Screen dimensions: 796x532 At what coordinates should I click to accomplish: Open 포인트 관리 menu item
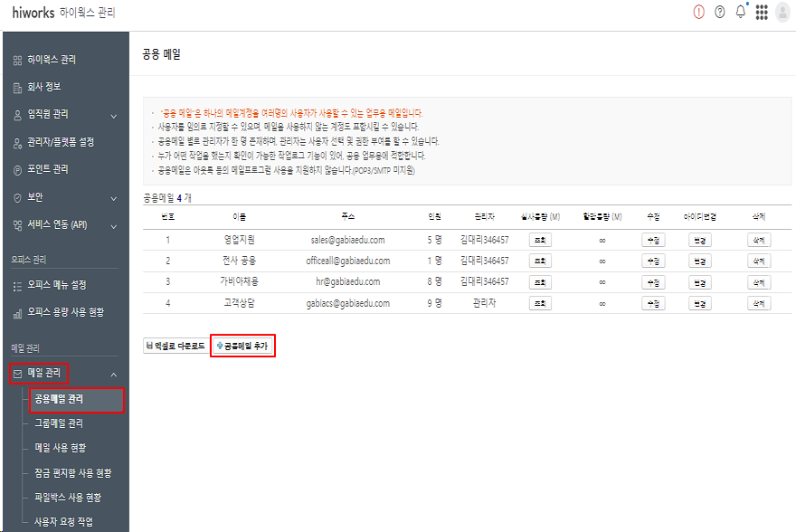(48, 169)
